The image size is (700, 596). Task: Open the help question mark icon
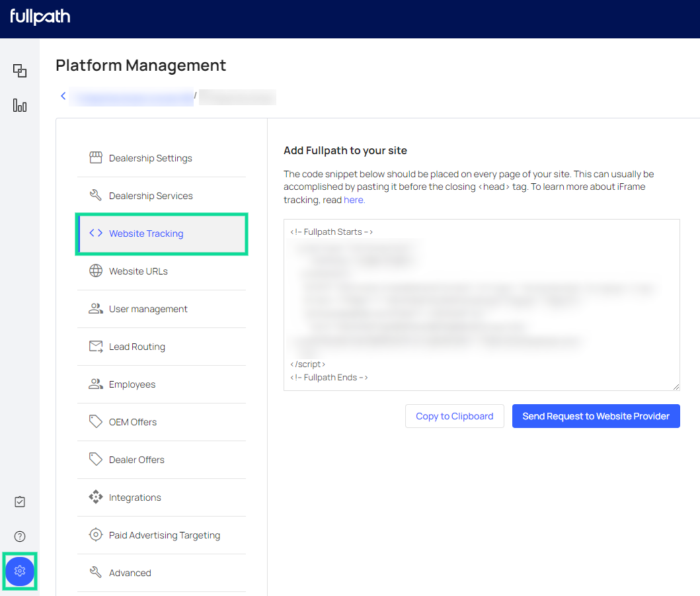coord(20,536)
